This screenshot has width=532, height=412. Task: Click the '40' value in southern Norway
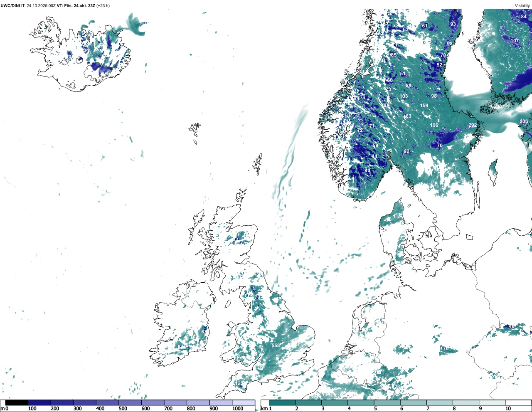(367, 170)
